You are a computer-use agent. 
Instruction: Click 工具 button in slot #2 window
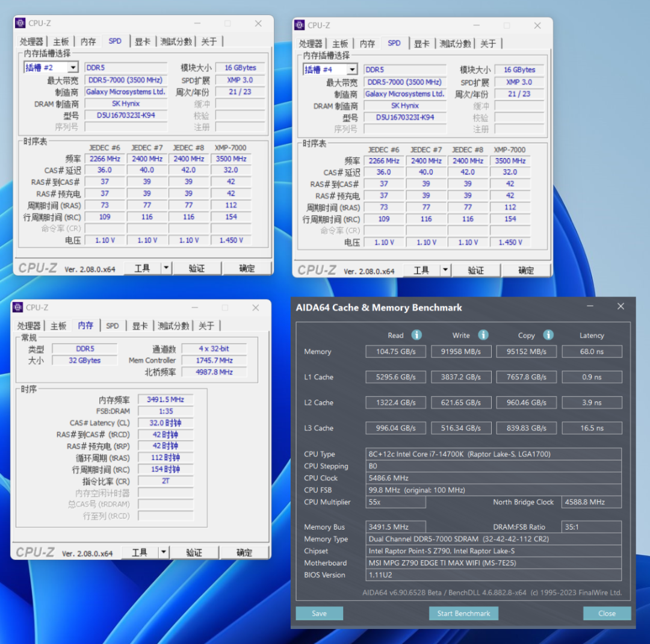(142, 268)
